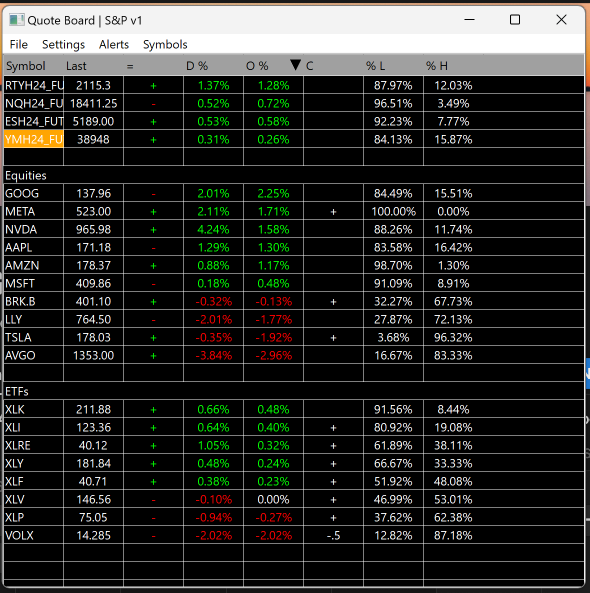Select the GOOG symbol cell
The image size is (590, 593).
pyautogui.click(x=34, y=193)
